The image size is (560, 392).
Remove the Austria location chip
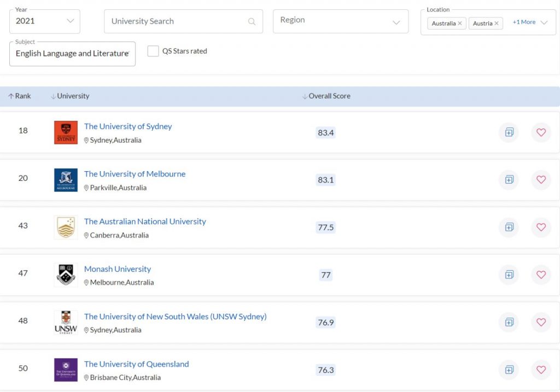[497, 24]
